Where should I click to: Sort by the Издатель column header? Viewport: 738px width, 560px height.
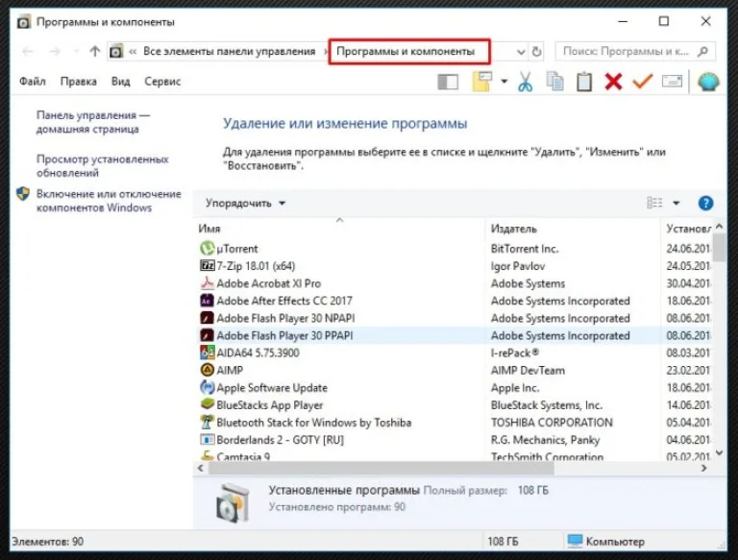573,229
